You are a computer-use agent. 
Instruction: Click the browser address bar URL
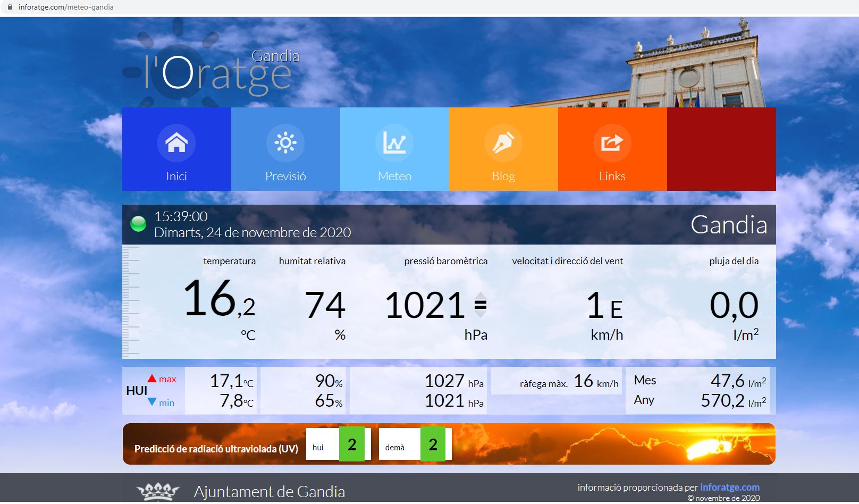click(66, 7)
